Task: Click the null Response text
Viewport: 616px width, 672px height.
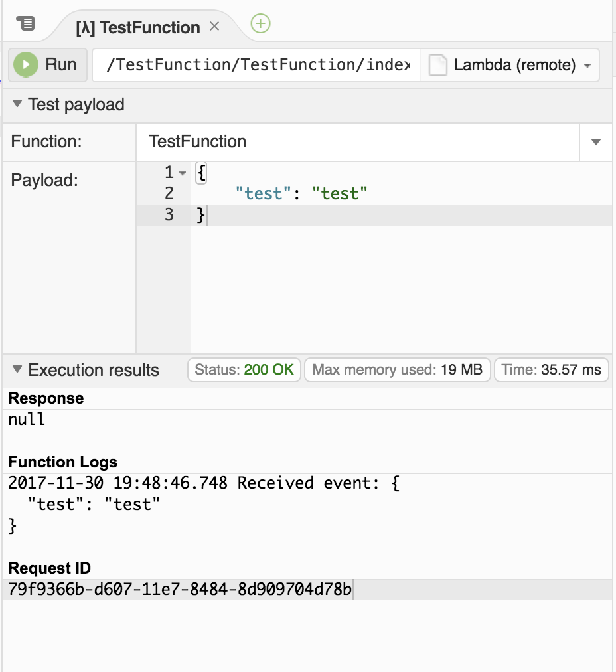Action: click(25, 419)
